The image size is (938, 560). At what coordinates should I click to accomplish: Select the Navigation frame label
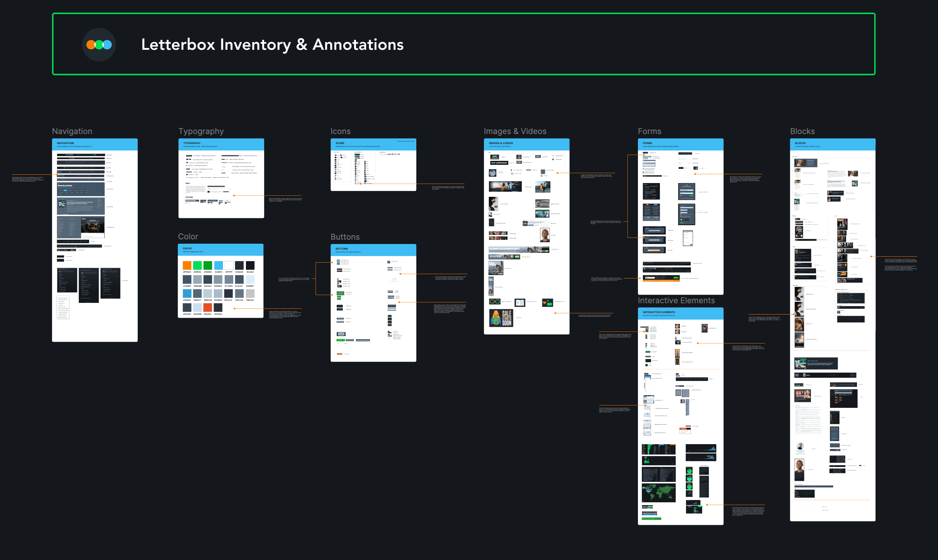point(72,131)
